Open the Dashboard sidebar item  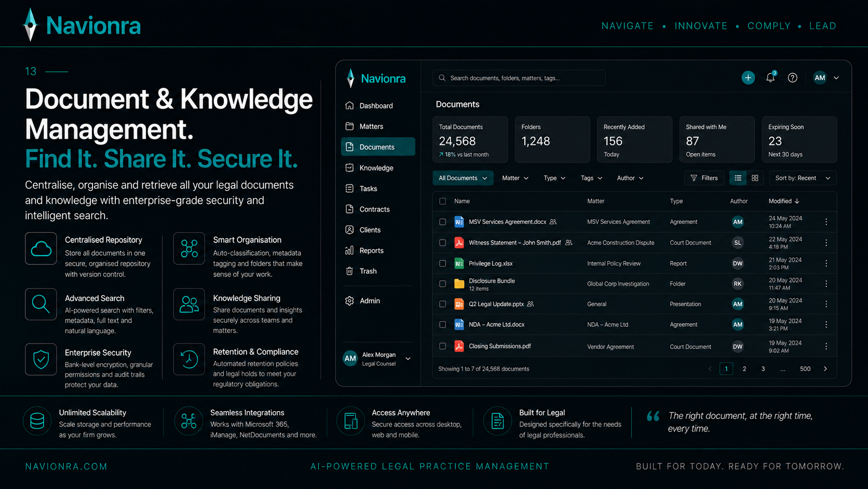tap(377, 105)
